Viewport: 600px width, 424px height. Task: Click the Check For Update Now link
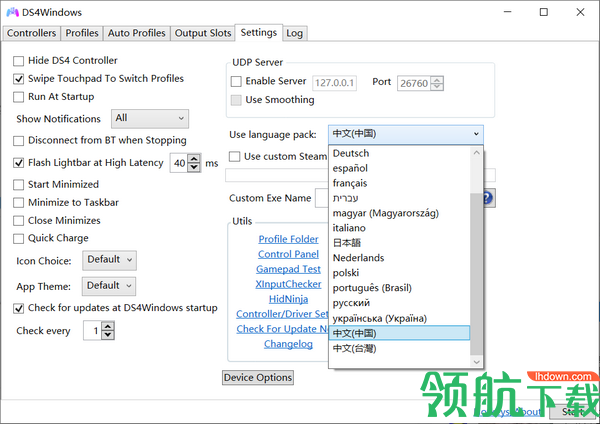(282, 329)
